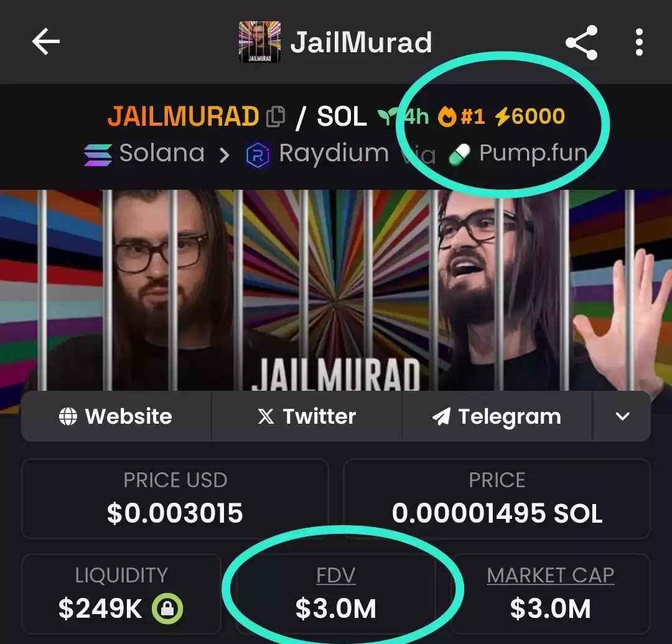The image size is (672, 644).
Task: Open the token Website button
Action: (x=116, y=416)
